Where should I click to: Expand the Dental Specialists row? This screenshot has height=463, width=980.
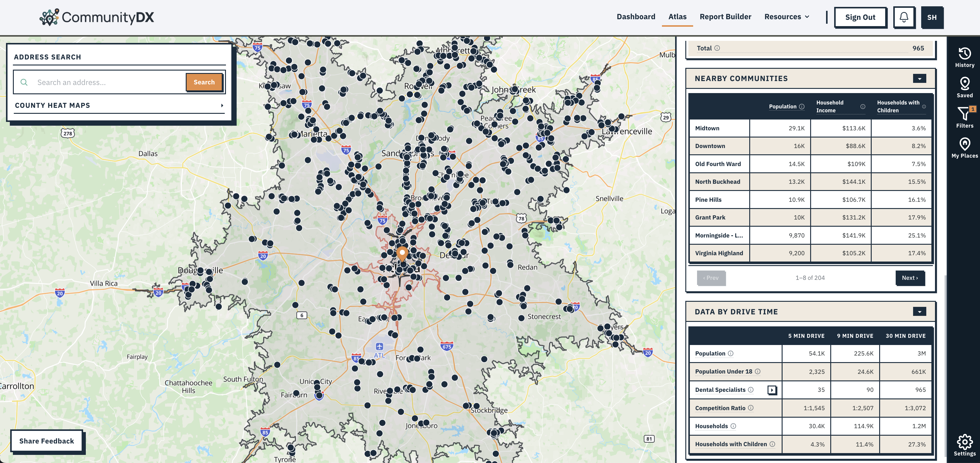click(772, 390)
